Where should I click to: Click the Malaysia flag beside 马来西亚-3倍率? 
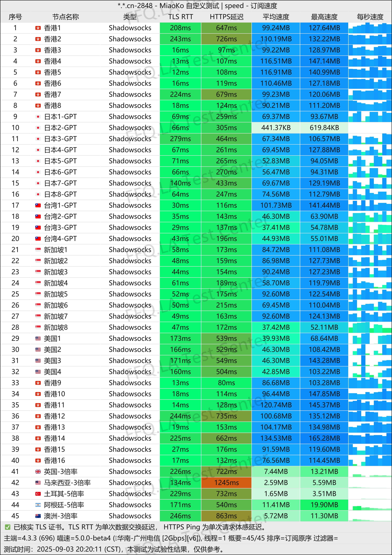38,483
